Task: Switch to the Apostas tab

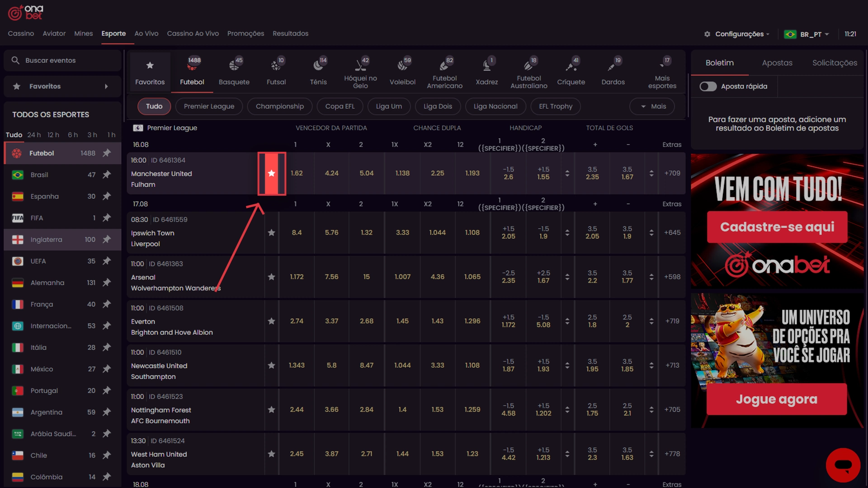Action: [x=777, y=63]
